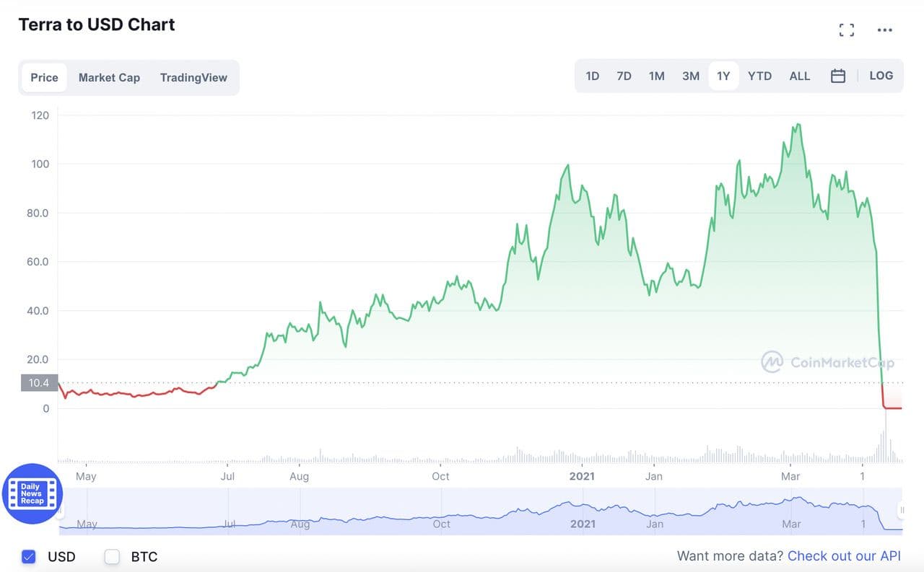Screen dimensions: 924x572
Task: Click the CoinMarketCap watermark logo
Action: click(827, 362)
